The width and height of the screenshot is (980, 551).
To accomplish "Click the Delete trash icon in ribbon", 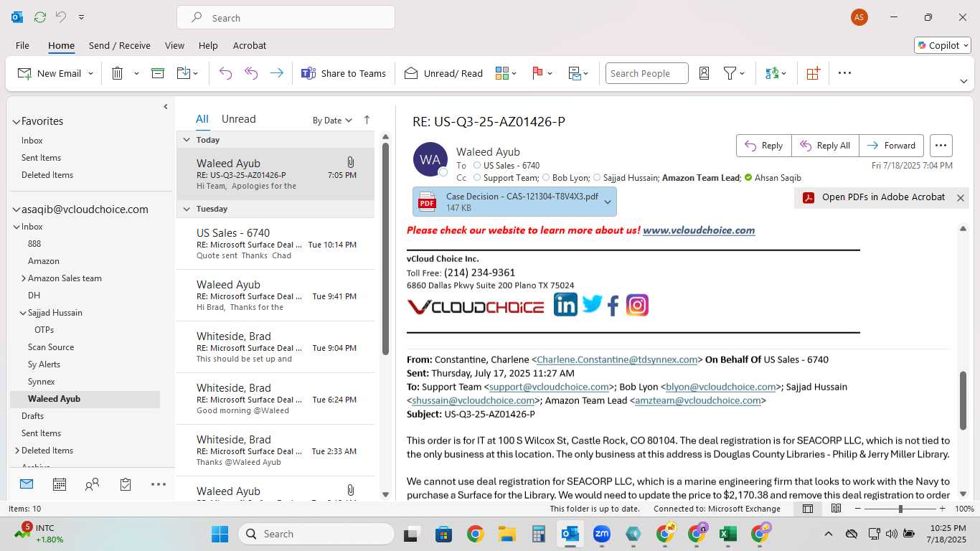I will 117,73.
